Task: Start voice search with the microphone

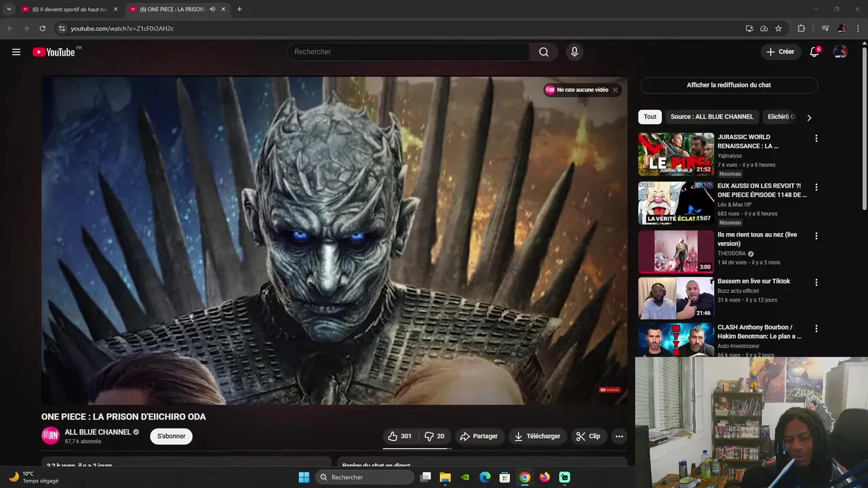Action: point(574,52)
